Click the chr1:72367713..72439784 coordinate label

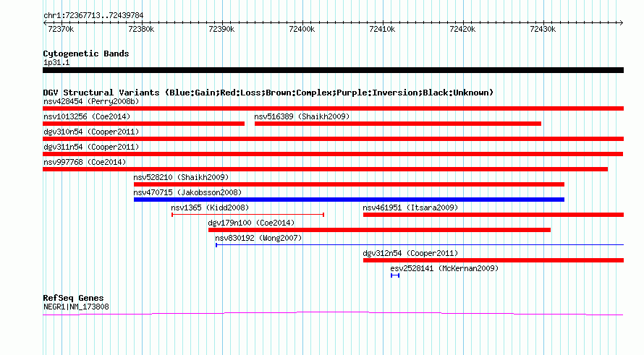[93, 15]
